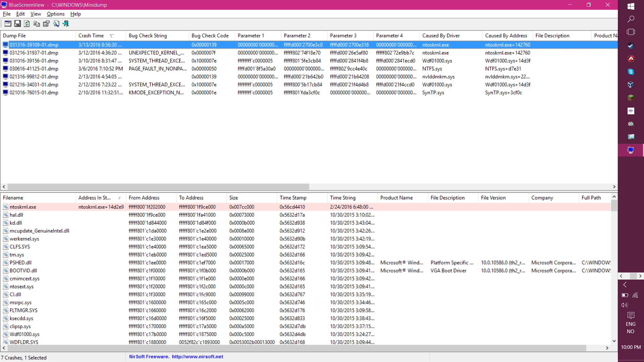The width and height of the screenshot is (644, 362).
Task: Open the image viewer taskbar icon
Action: coord(631,137)
